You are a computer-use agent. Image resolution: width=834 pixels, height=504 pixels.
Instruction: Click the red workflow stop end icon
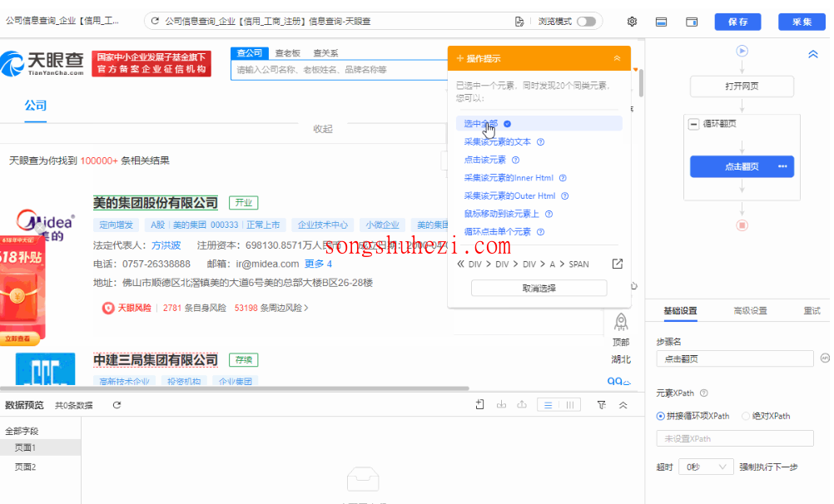[742, 225]
